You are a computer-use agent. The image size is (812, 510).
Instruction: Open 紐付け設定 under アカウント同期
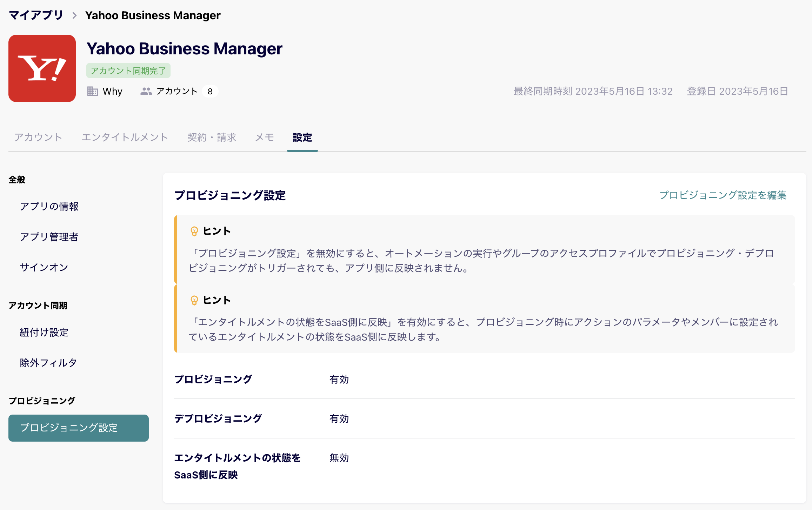point(44,332)
